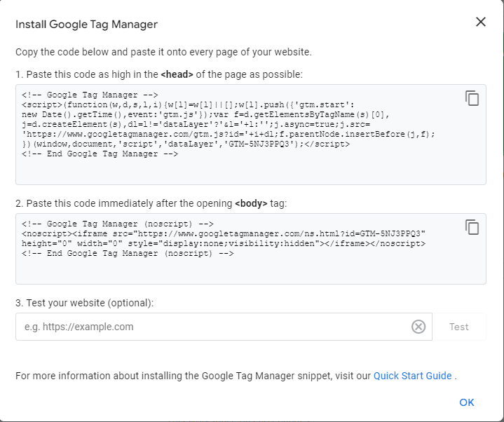Image resolution: width=504 pixels, height=422 pixels.
Task: Click the "<!-- End Google Tag Manager (noscript) -->" line
Action: click(x=128, y=254)
